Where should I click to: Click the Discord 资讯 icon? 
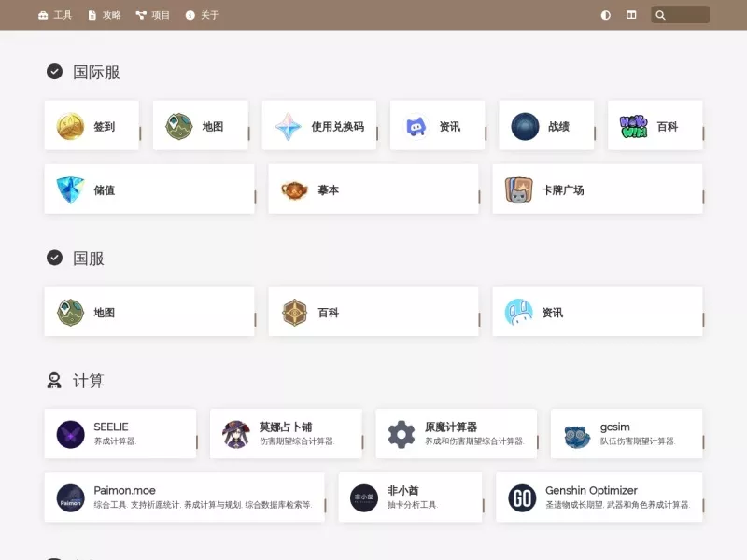coord(416,126)
